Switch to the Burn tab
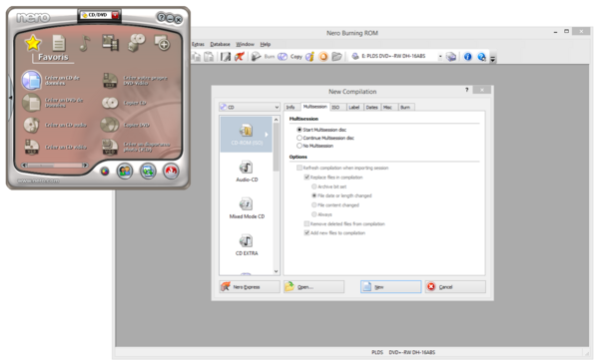 [x=405, y=108]
